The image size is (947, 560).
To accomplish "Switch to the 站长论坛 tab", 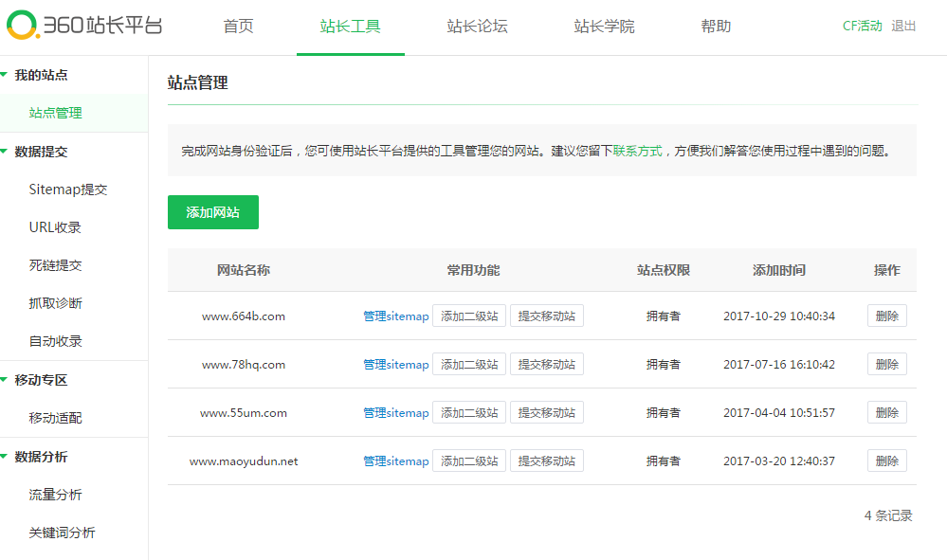I will tap(477, 27).
